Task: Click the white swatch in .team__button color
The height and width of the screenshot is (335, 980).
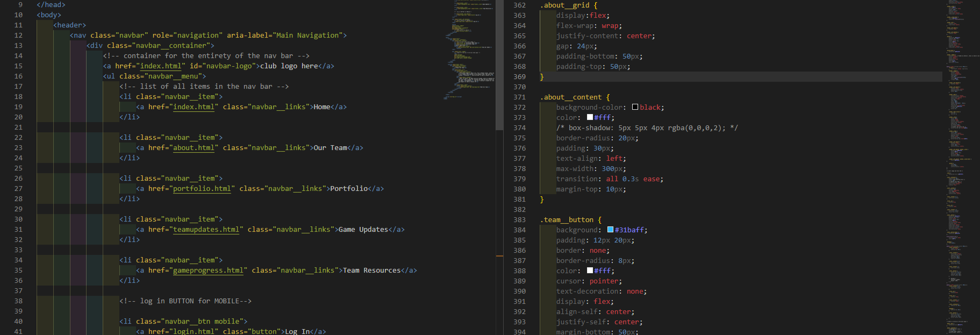Action: click(x=590, y=270)
